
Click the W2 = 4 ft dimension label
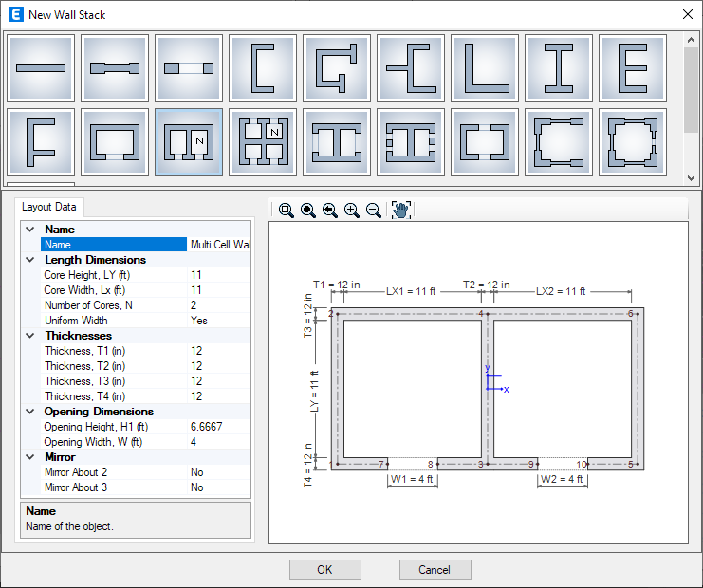562,479
